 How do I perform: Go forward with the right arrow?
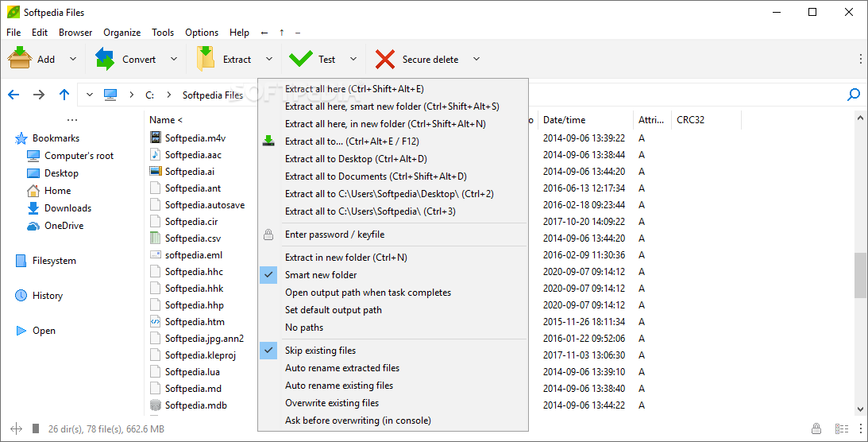[39, 95]
